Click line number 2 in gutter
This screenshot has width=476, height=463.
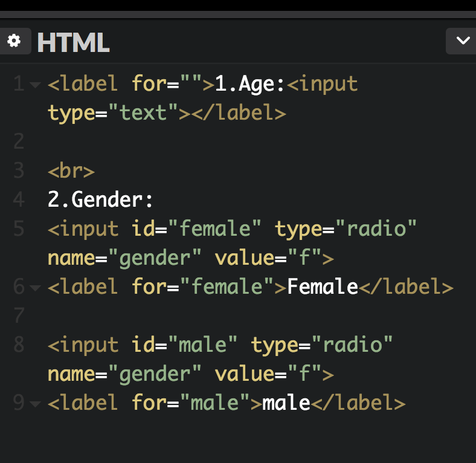19,141
